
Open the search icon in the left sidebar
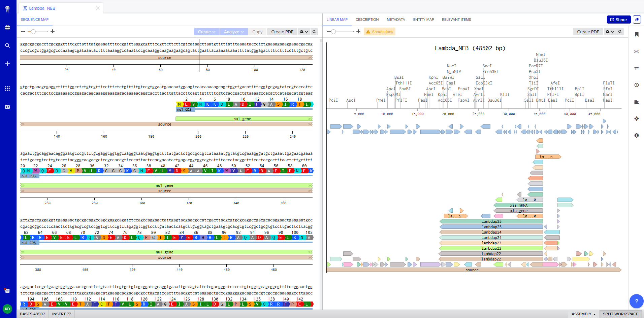(7, 45)
